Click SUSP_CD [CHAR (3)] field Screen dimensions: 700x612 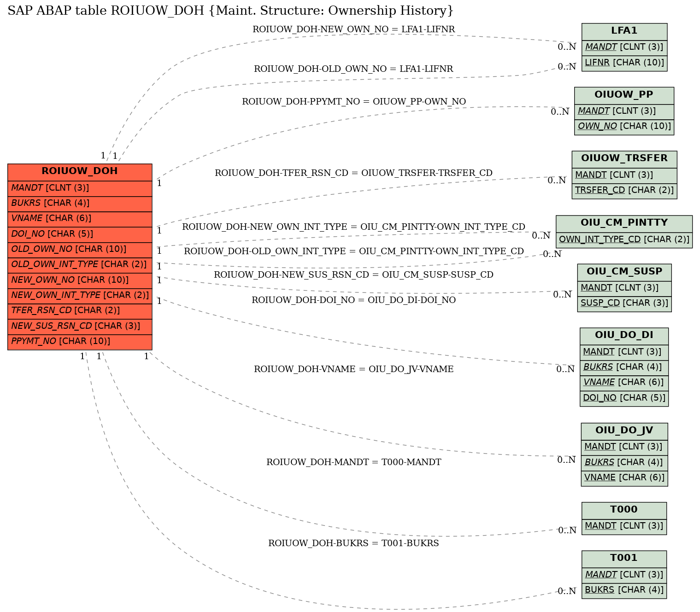624,303
